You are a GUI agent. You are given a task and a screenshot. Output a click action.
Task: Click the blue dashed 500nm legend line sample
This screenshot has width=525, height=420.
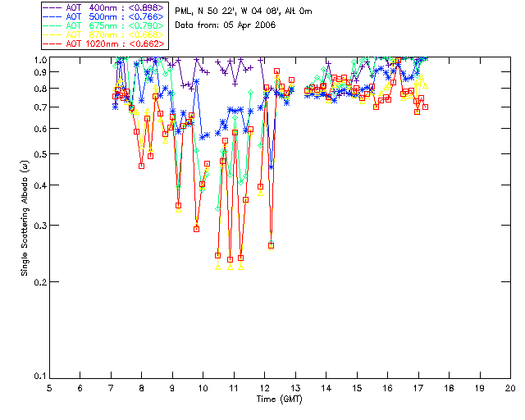[52, 16]
